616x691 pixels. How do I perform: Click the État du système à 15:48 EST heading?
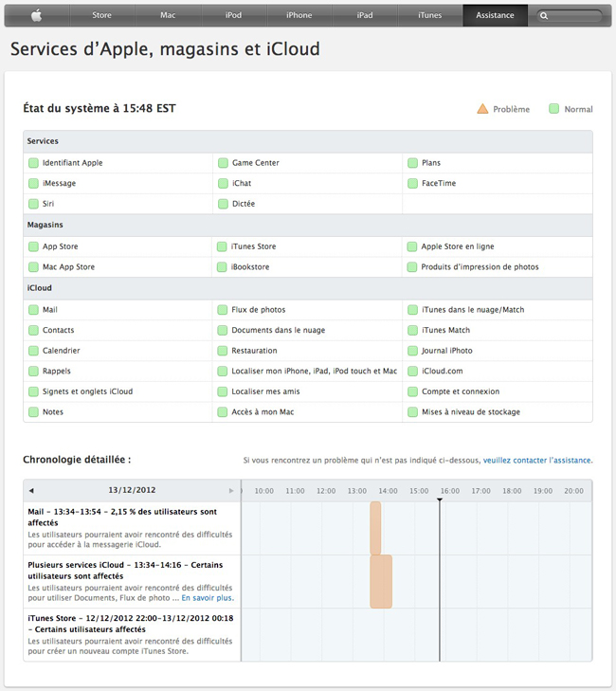[x=100, y=108]
